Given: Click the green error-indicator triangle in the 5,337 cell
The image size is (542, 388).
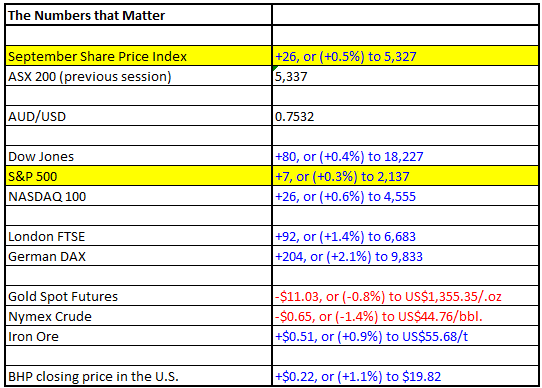Looking at the screenshot, I should click(x=275, y=68).
